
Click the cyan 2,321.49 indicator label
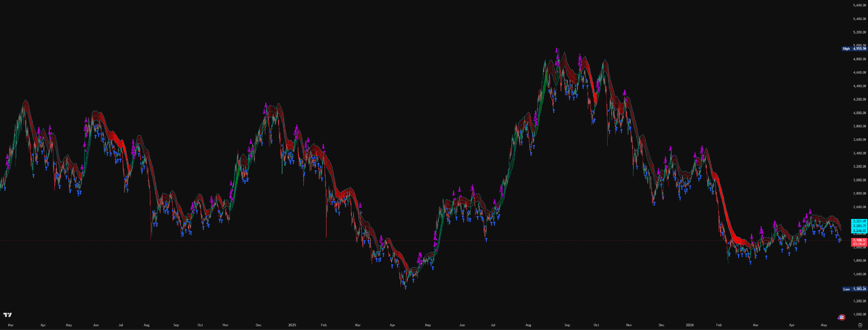[859, 221]
